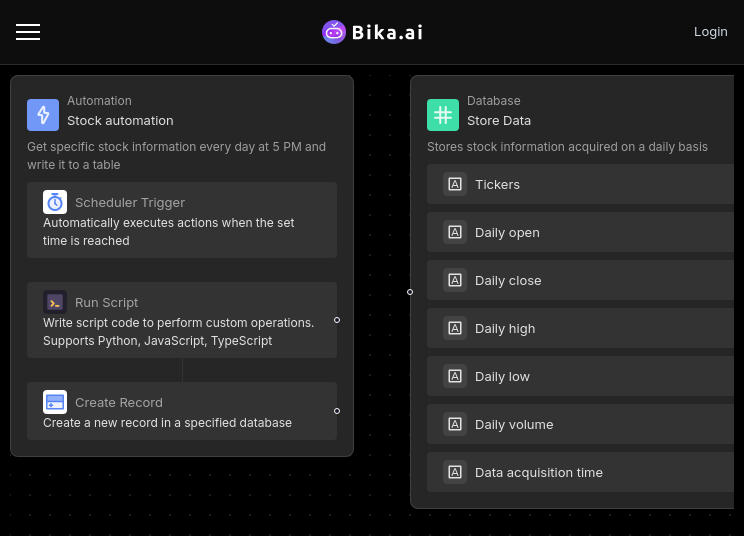The image size is (744, 536).
Task: Click the Bika.ai robot logo
Action: (x=334, y=32)
